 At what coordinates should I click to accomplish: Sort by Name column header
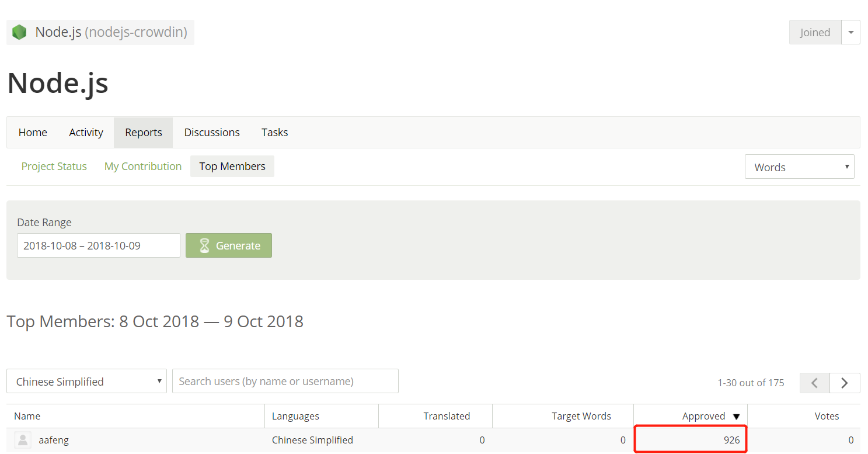tap(27, 416)
